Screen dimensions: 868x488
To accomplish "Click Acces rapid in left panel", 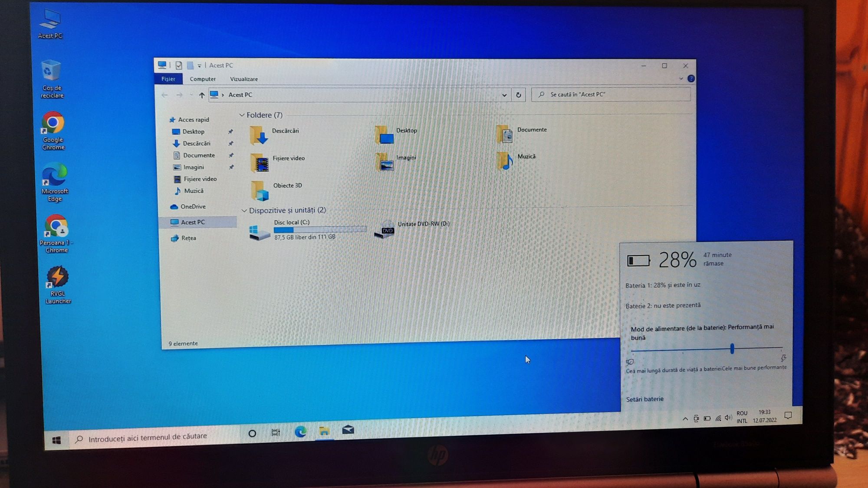I will pos(193,119).
